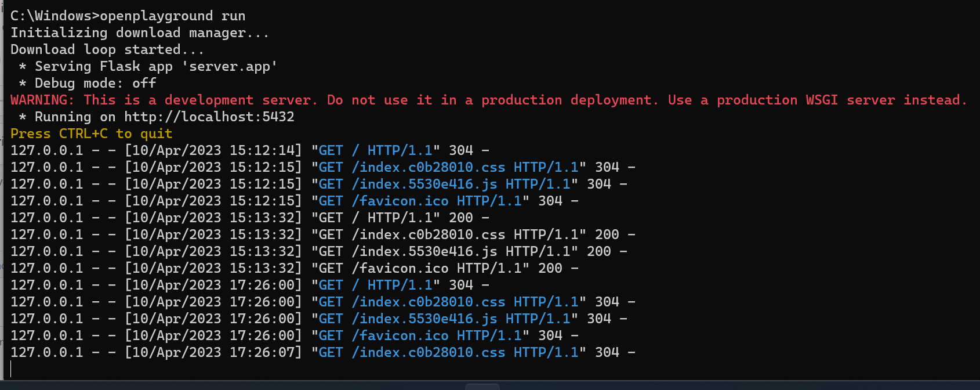Screen dimensions: 980x390
Task: Click the 17:26:00 index.c0b28010.css log entry
Action: pyautogui.click(x=323, y=302)
